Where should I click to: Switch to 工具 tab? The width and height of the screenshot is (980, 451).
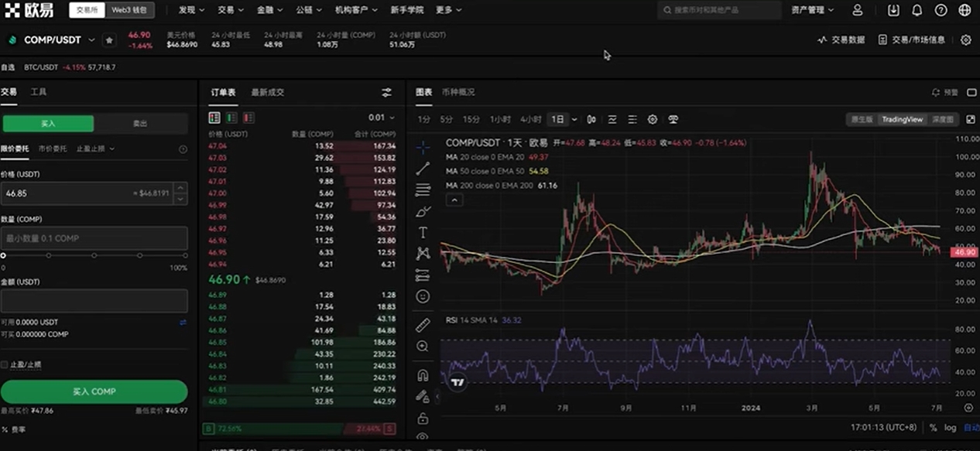pos(38,92)
